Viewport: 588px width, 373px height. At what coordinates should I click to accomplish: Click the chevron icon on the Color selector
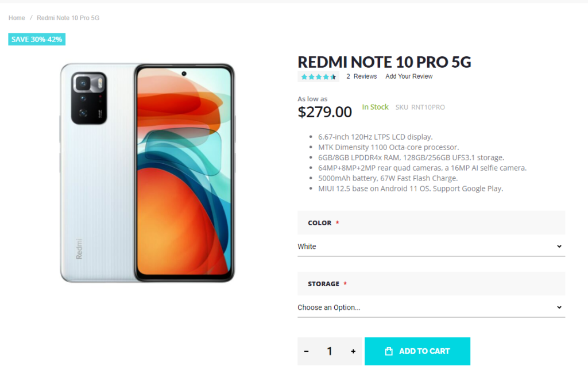pyautogui.click(x=559, y=246)
